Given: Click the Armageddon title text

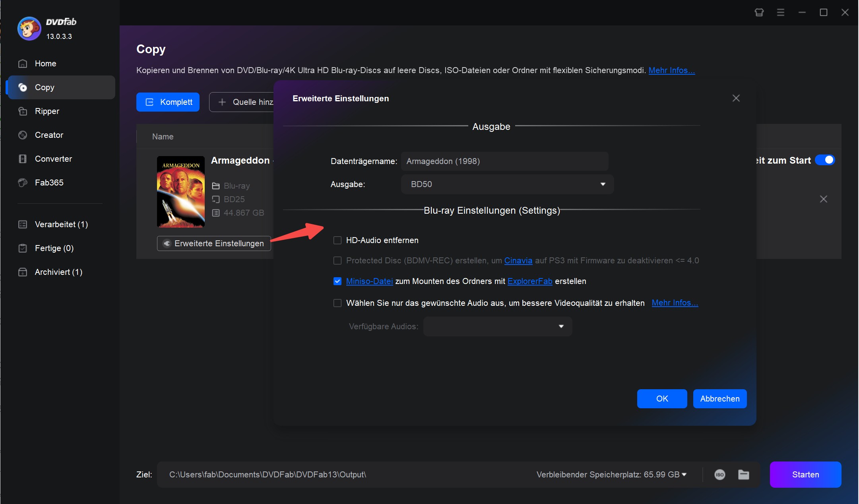Looking at the screenshot, I should 240,160.
